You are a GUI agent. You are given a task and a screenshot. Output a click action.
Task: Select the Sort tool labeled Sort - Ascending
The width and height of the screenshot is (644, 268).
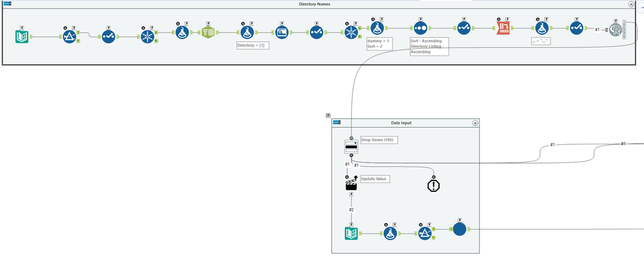[x=419, y=29]
